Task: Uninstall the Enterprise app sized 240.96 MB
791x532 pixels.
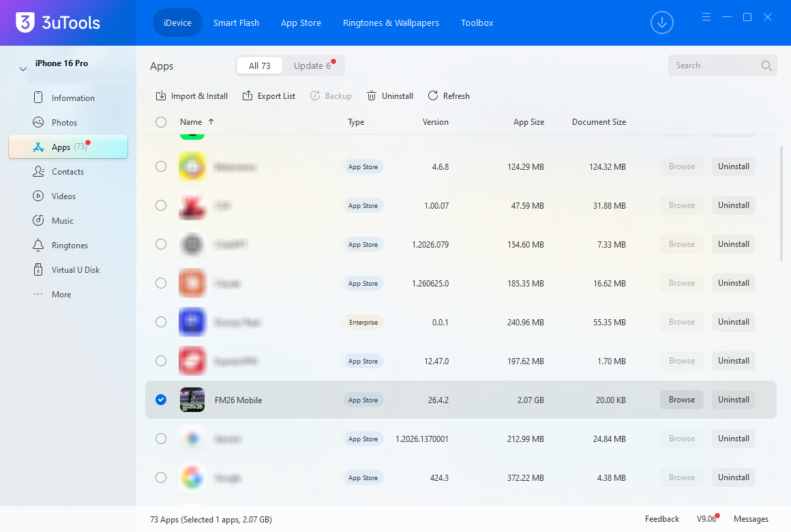Action: [x=734, y=322]
